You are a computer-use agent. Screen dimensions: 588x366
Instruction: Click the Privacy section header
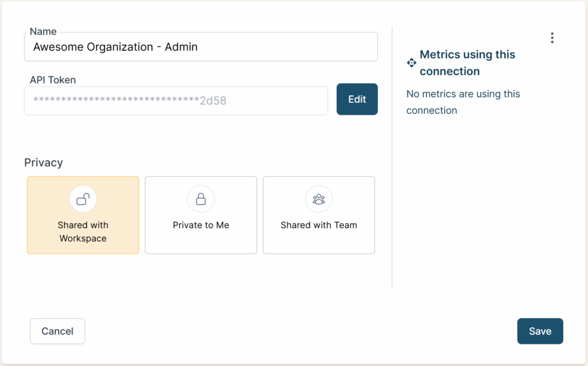[x=44, y=162]
